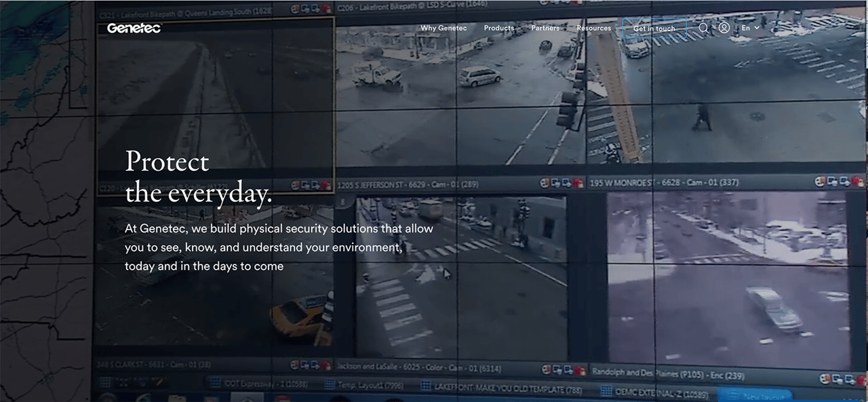Open the Products menu
This screenshot has height=402, width=868.
[x=499, y=28]
